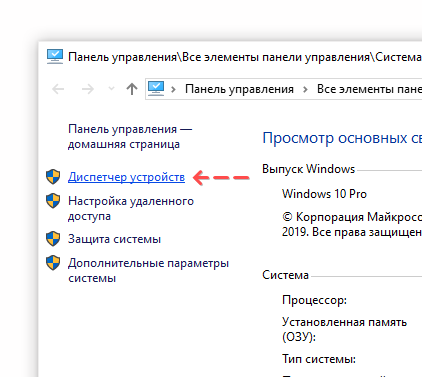This screenshot has height=377, width=422.
Task: Click shield icon beside Защита системы
Action: coord(53,239)
